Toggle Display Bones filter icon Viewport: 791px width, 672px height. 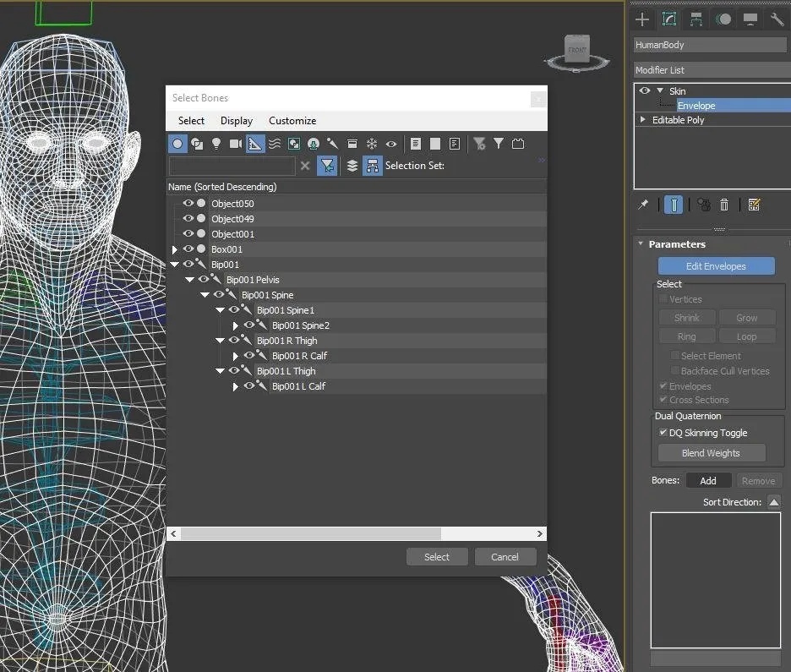(x=332, y=144)
